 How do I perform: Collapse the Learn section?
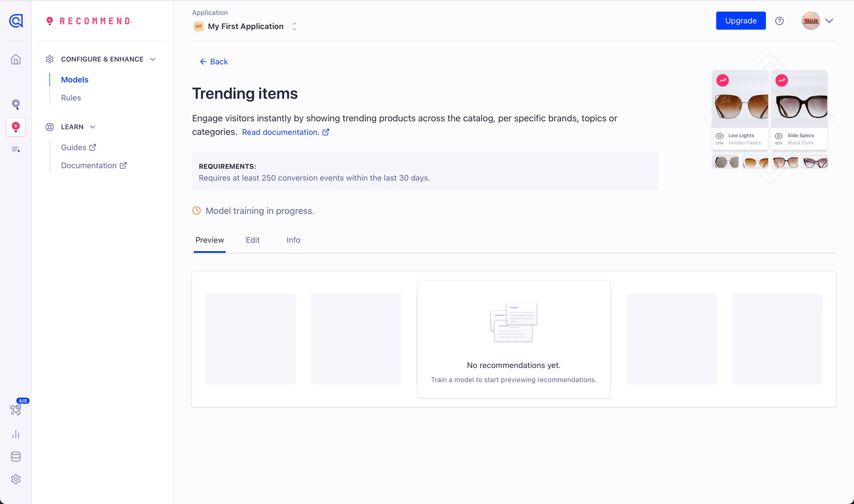(92, 127)
